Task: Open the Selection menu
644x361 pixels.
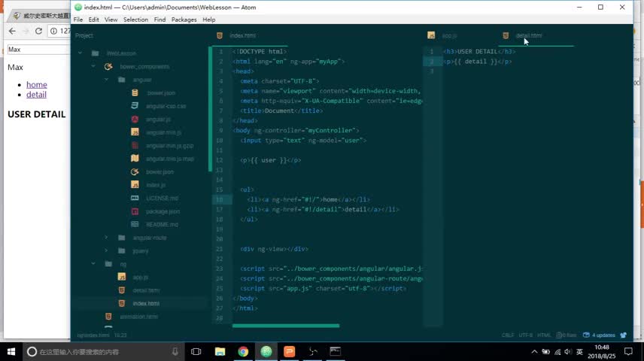Action: [135, 20]
